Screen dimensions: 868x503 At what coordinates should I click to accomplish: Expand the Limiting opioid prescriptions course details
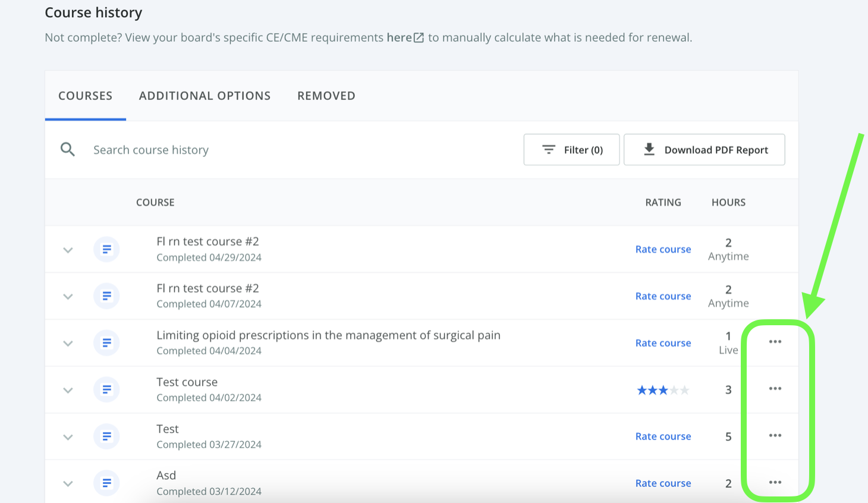pos(68,343)
